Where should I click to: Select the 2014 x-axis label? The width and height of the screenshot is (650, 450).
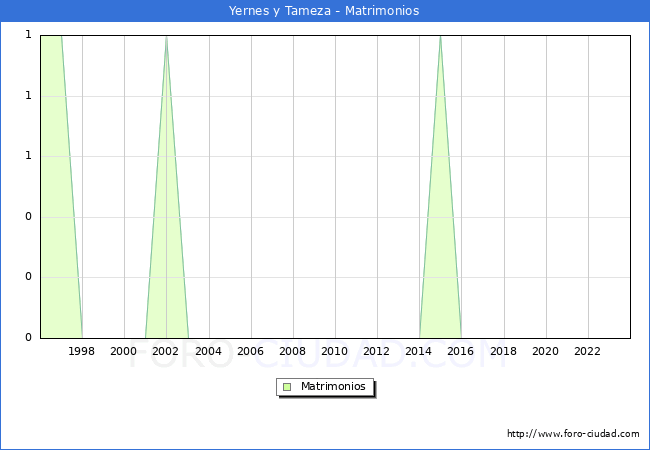click(419, 351)
